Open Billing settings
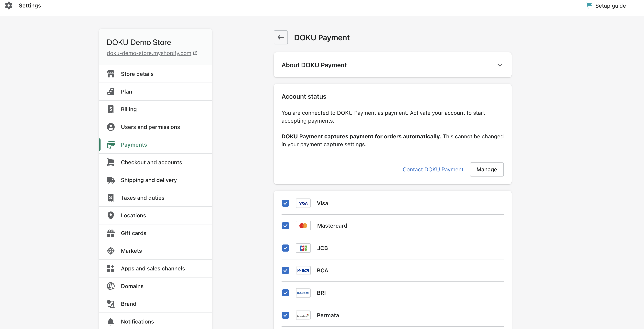 click(156, 109)
